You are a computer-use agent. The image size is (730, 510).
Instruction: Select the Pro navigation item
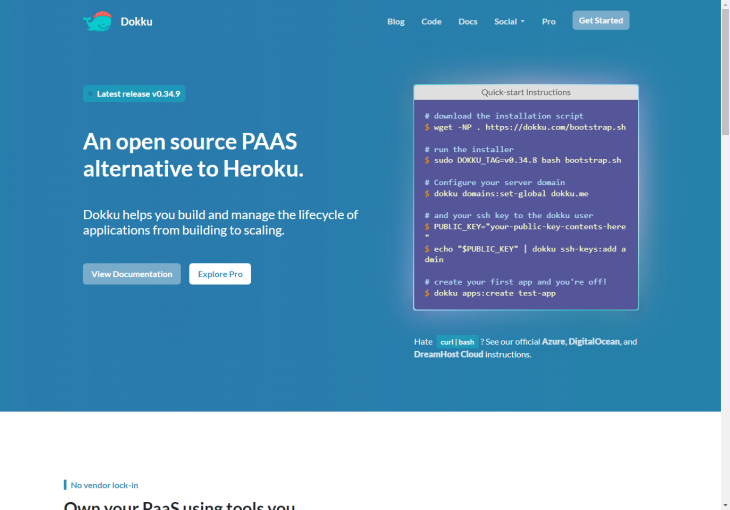point(549,21)
